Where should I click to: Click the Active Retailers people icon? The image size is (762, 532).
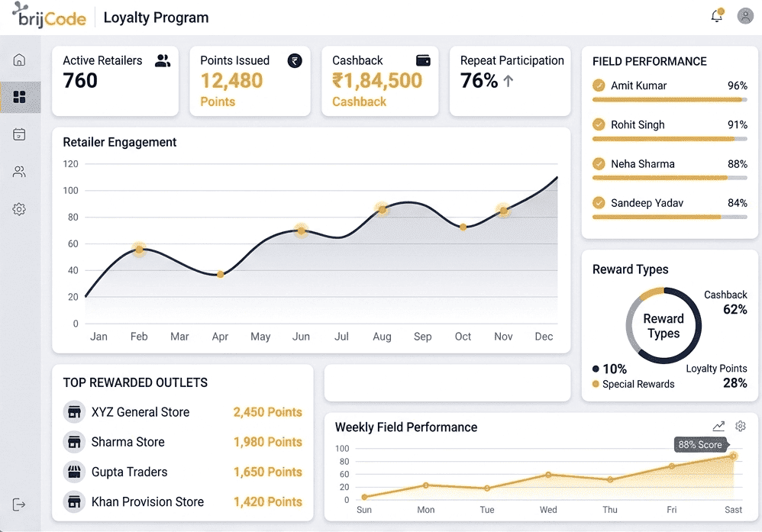[x=163, y=61]
